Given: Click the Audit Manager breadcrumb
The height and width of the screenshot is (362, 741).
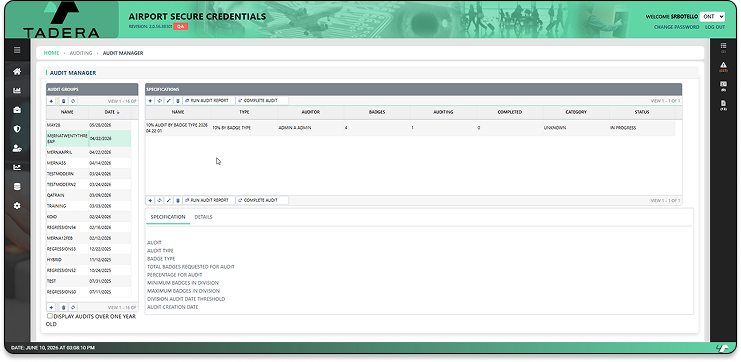Looking at the screenshot, I should (123, 53).
